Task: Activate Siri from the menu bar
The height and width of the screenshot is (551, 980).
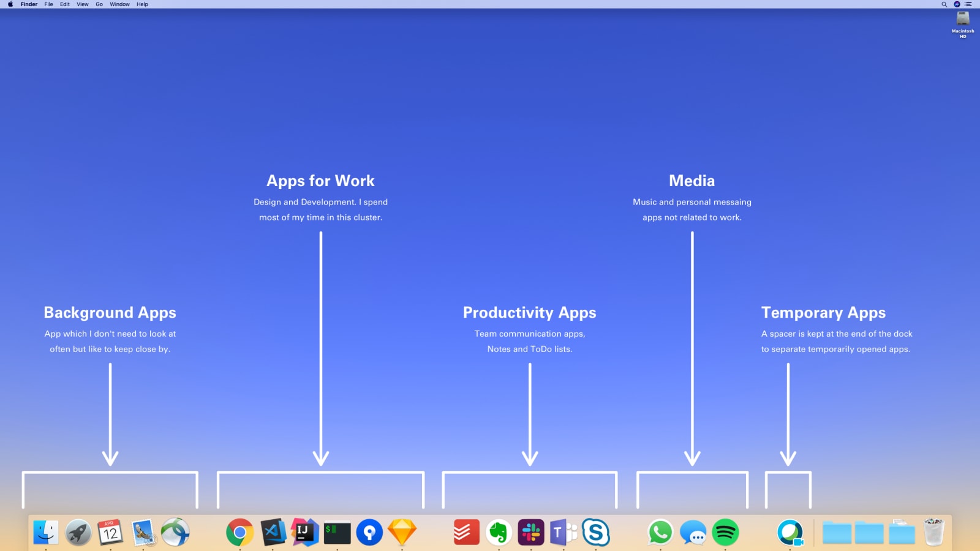Action: (957, 4)
